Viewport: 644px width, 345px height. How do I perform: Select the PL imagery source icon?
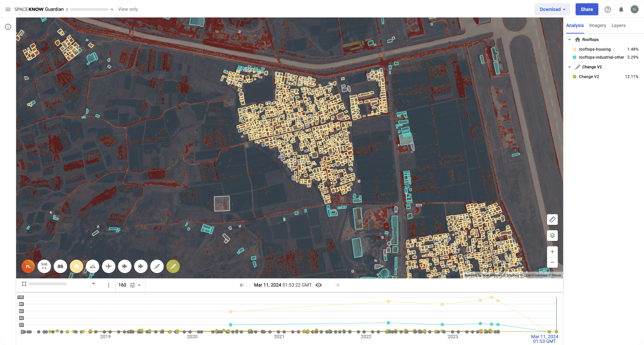28,266
